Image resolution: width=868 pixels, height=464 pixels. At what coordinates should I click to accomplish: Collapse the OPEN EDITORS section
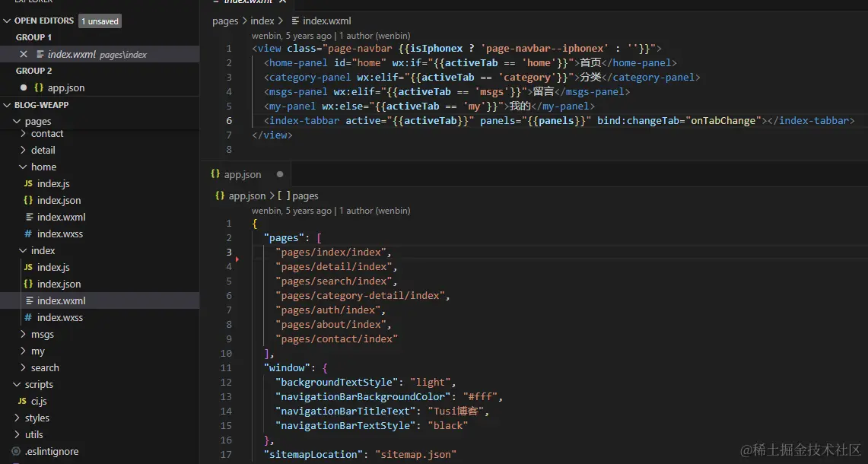point(7,21)
